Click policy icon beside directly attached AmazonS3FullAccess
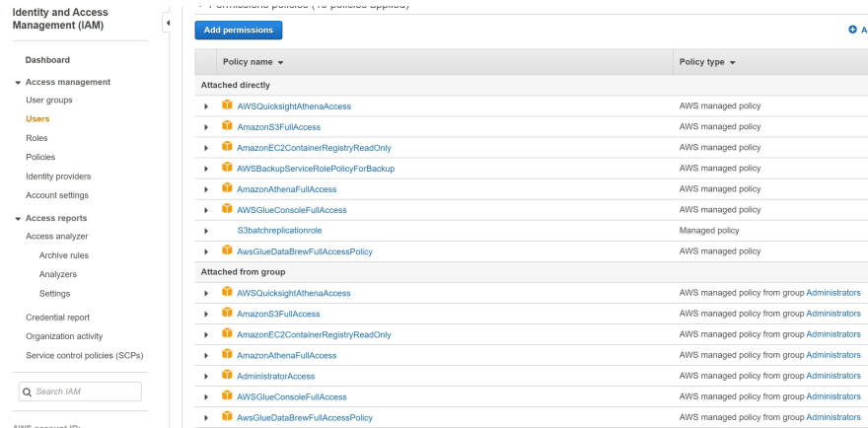This screenshot has height=428, width=868. coord(227,125)
